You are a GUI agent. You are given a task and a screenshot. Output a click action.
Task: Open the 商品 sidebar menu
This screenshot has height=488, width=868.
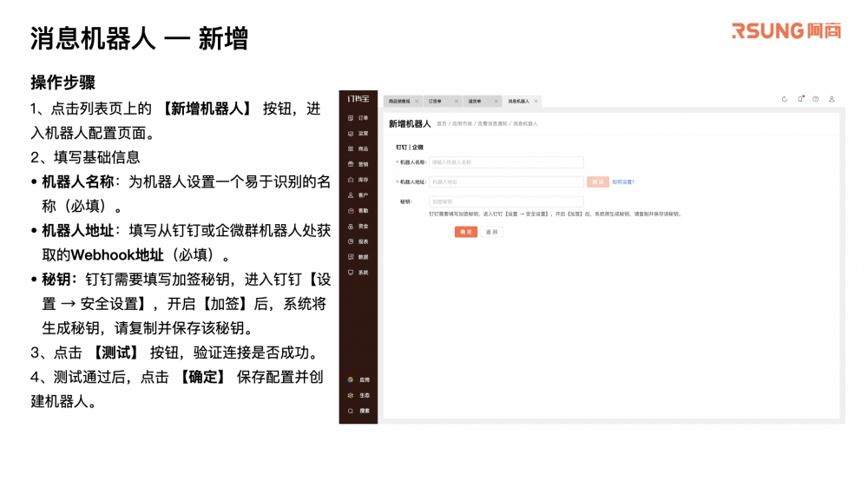358,149
